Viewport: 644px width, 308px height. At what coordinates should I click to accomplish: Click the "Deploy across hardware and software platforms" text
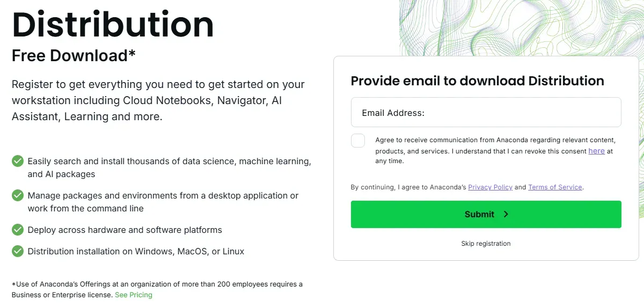125,230
